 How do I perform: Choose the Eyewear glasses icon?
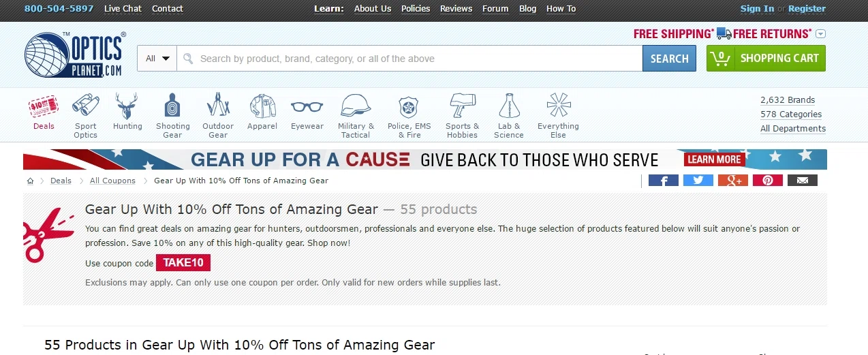click(307, 106)
